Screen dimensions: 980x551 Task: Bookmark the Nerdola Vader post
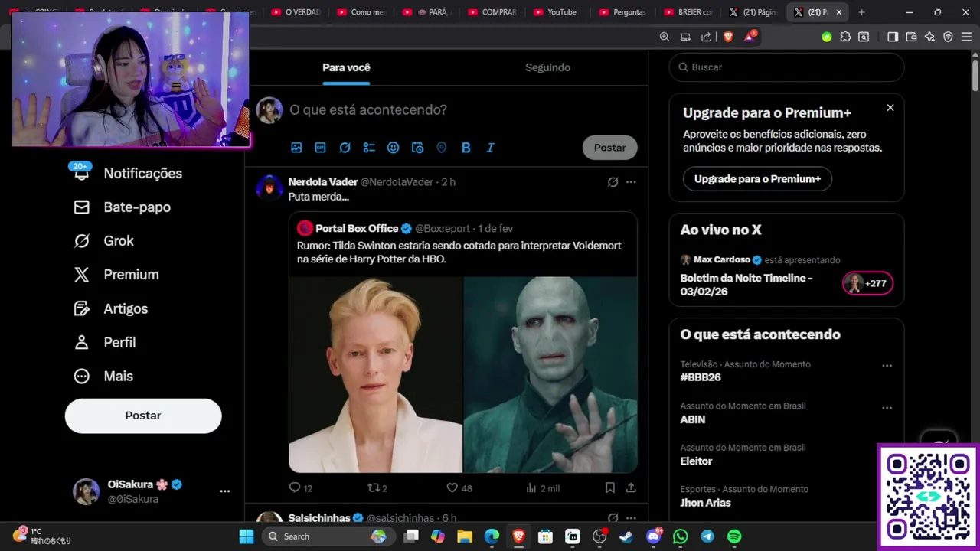(610, 487)
